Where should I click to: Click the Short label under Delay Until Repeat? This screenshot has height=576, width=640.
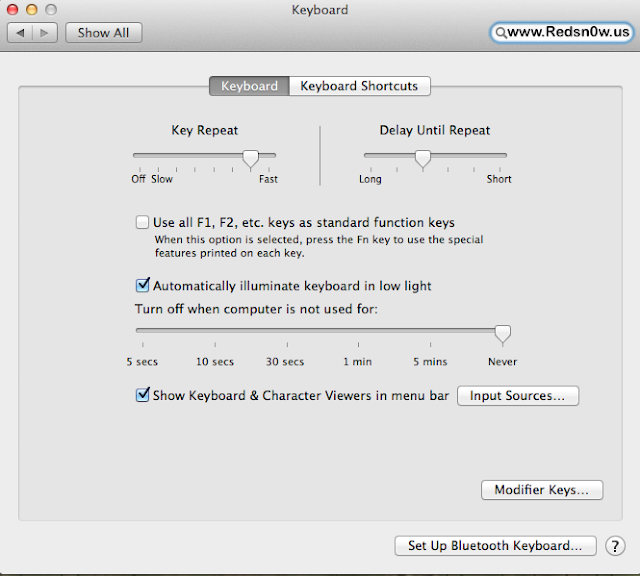click(x=499, y=179)
